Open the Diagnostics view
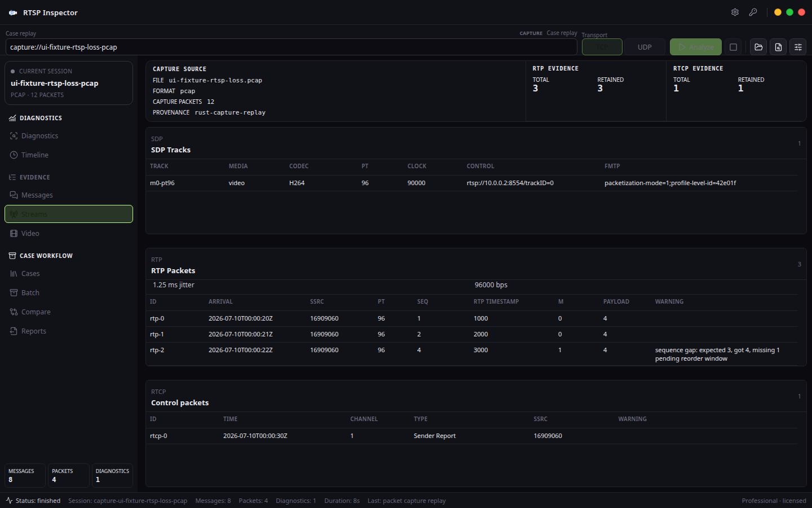 (69, 136)
